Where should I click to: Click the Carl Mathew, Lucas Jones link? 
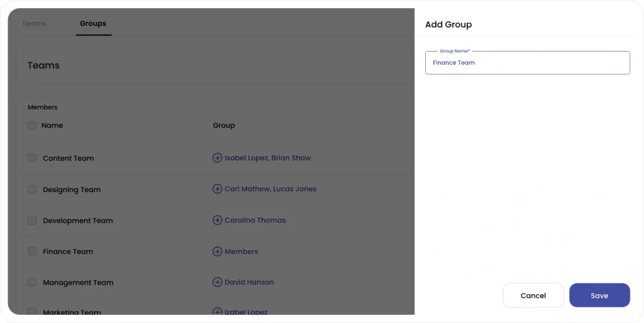270,189
